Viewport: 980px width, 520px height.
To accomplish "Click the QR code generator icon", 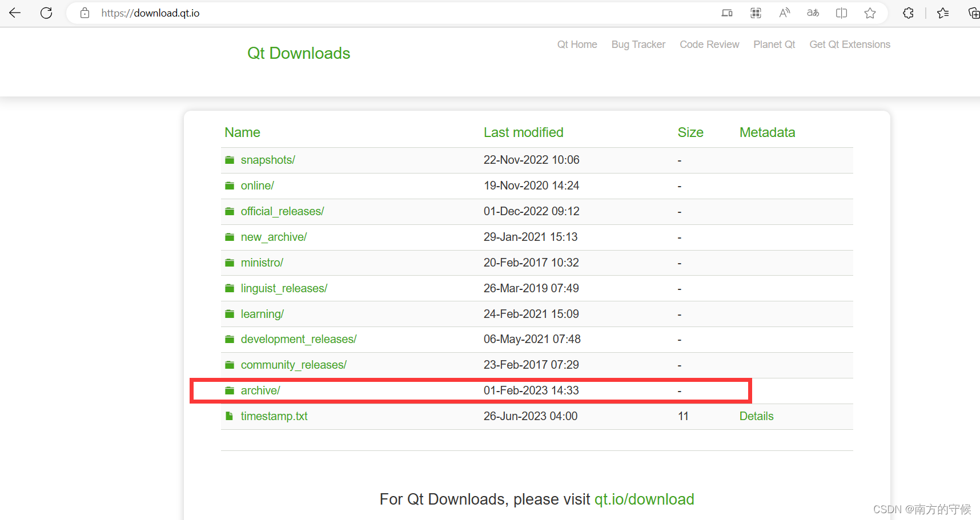I will [x=756, y=13].
